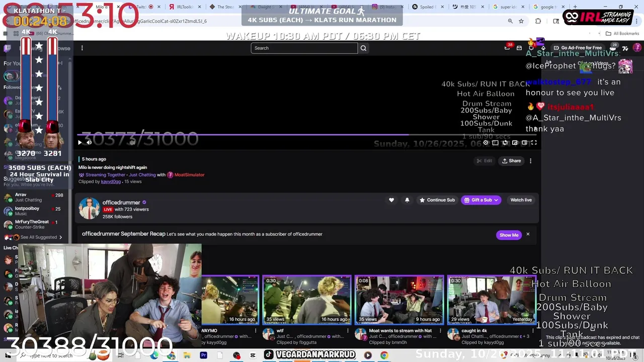Open the Moat wants to stream with Nat clip

point(399,300)
